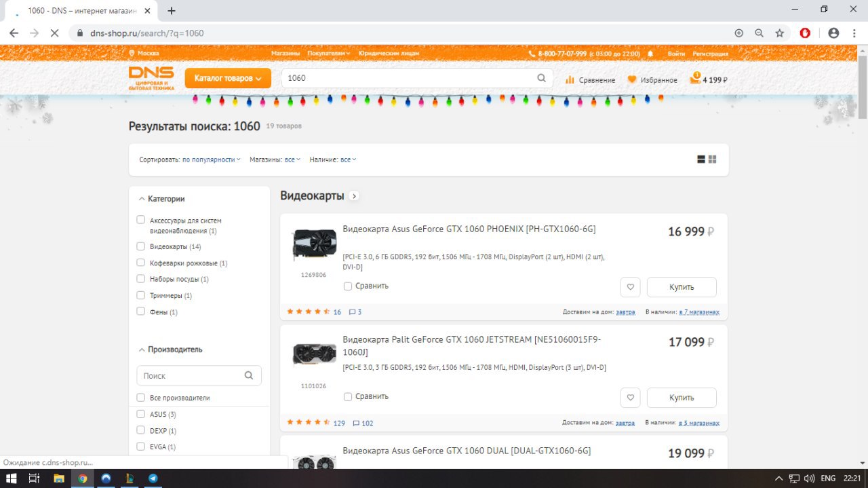Open Видеокарта Asus GeForce GTX 1060 PHOENIX title
This screenshot has height=488, width=868.
(x=469, y=229)
